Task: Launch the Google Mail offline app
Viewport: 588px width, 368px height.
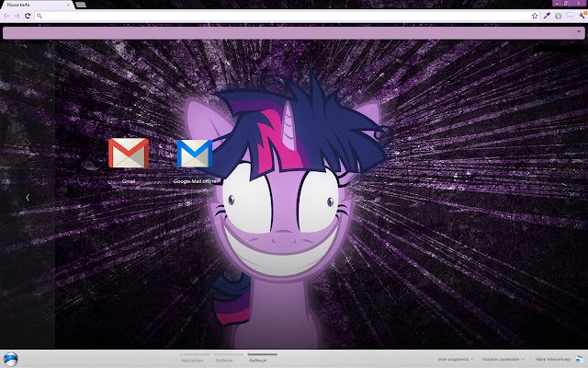Action: coord(194,154)
